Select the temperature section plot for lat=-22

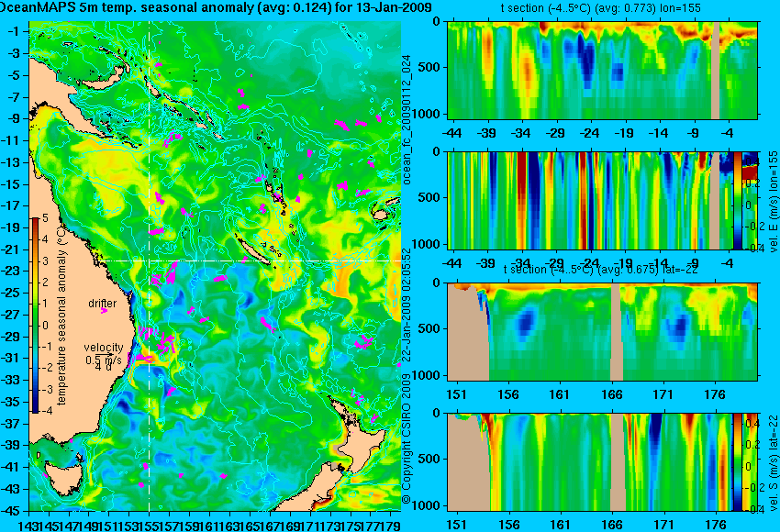[602, 332]
